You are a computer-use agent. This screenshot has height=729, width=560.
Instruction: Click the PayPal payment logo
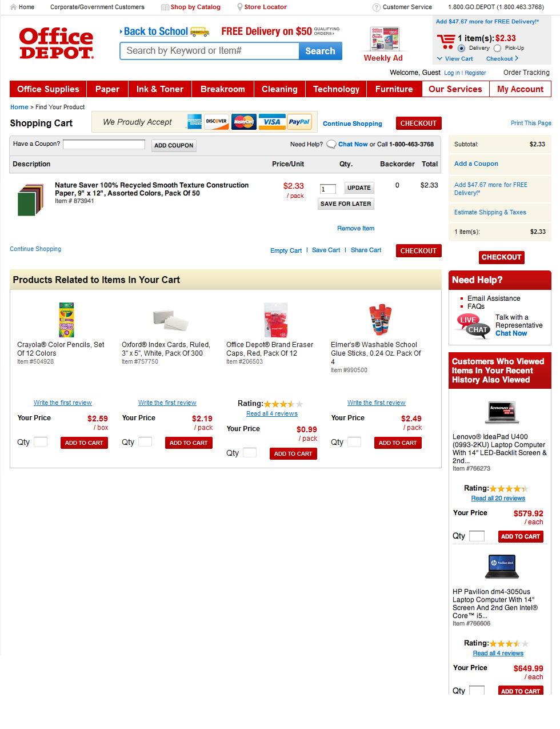(299, 122)
